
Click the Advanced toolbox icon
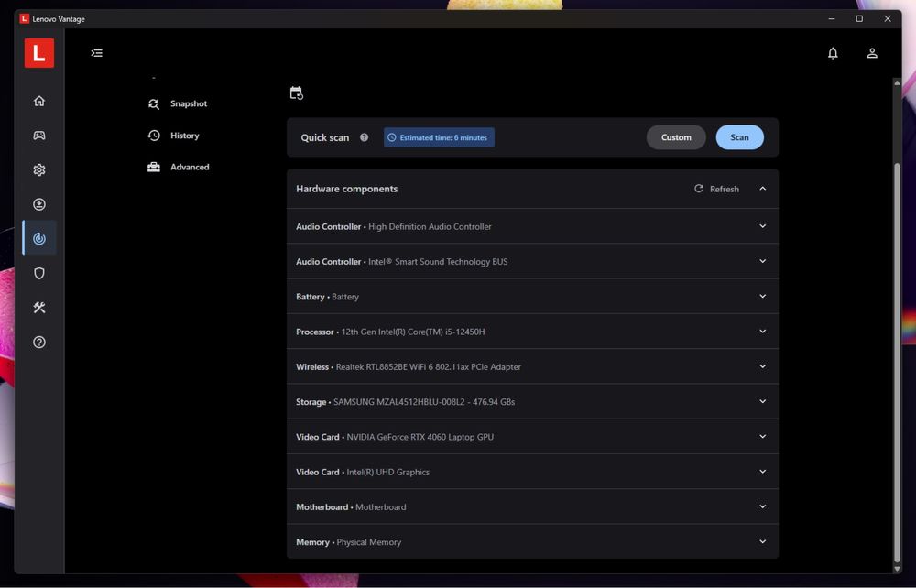(154, 167)
